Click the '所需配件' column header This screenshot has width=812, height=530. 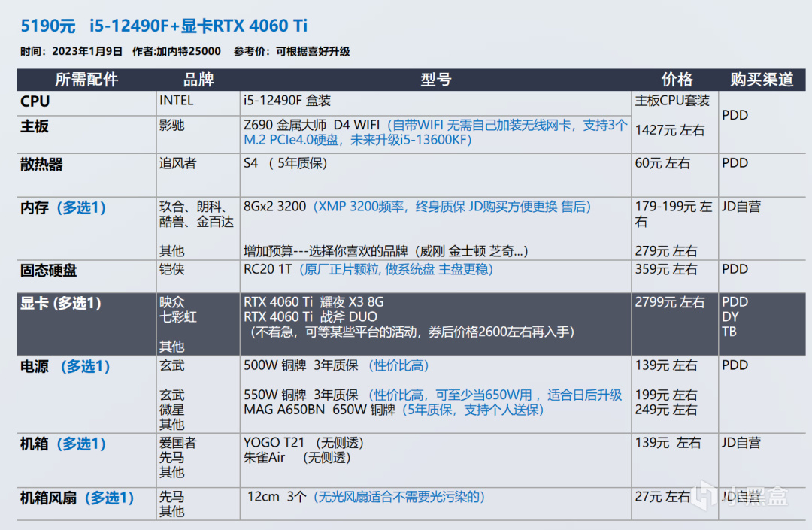tap(86, 79)
